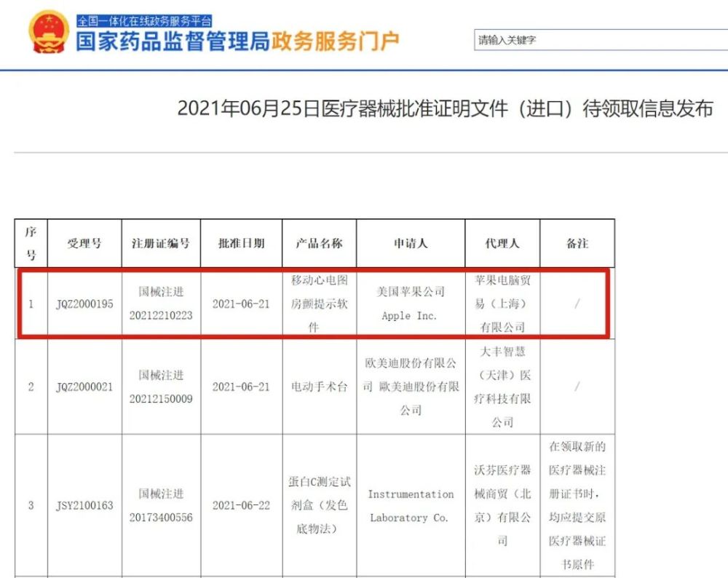The height and width of the screenshot is (578, 728).
Task: Click the 产品名称 column header
Action: tap(319, 243)
